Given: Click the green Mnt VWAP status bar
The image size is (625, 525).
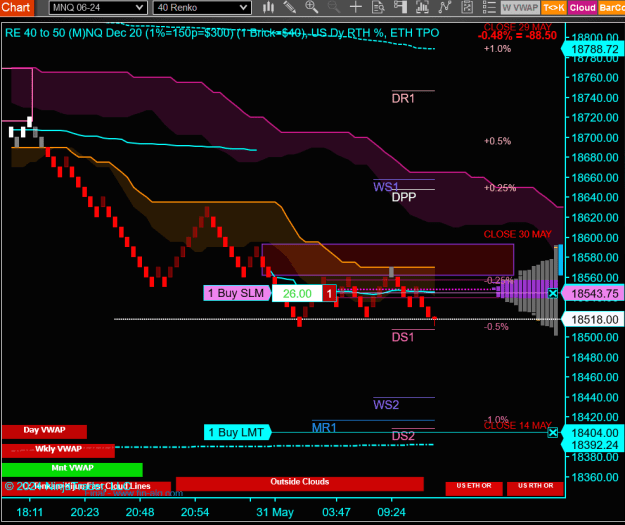Looking at the screenshot, I should [72, 469].
